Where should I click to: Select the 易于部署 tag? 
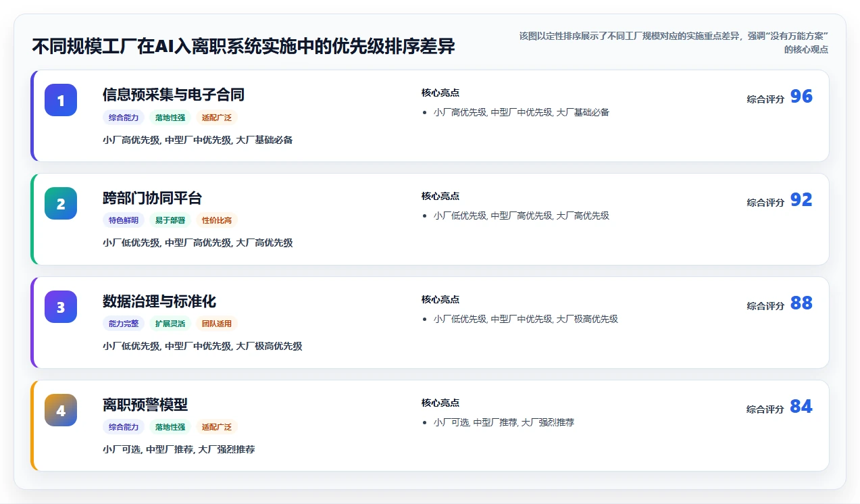click(x=170, y=220)
